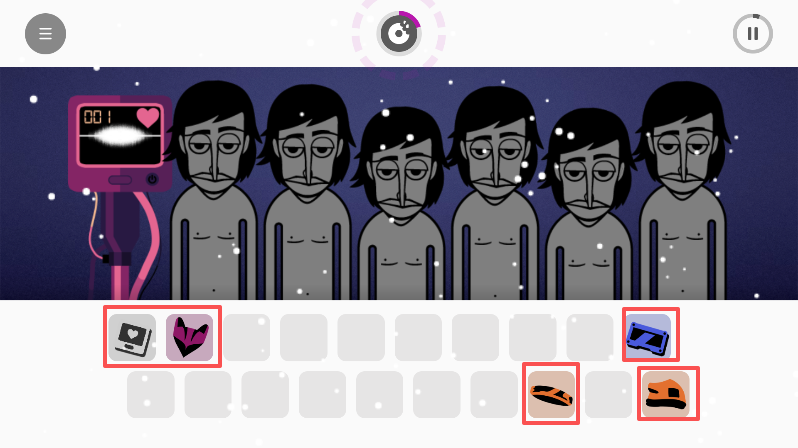Choose the orange tiger-striped headband icon
This screenshot has height=448, width=798.
tap(551, 395)
